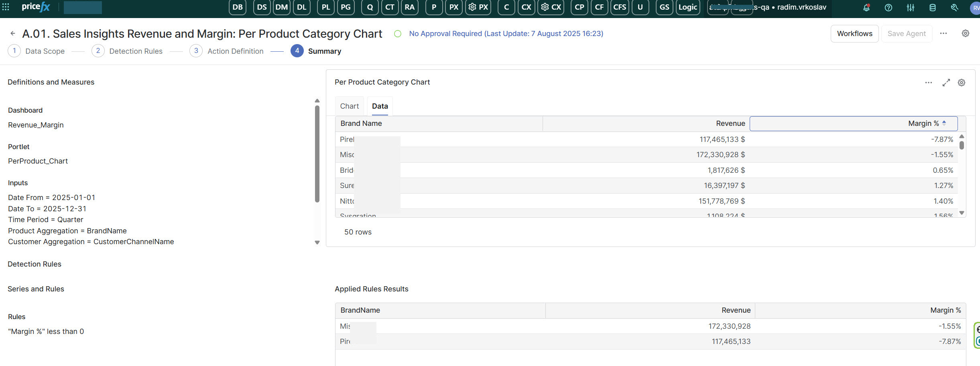Open the portlet settings gear icon
Image resolution: width=980 pixels, height=366 pixels.
coord(962,83)
